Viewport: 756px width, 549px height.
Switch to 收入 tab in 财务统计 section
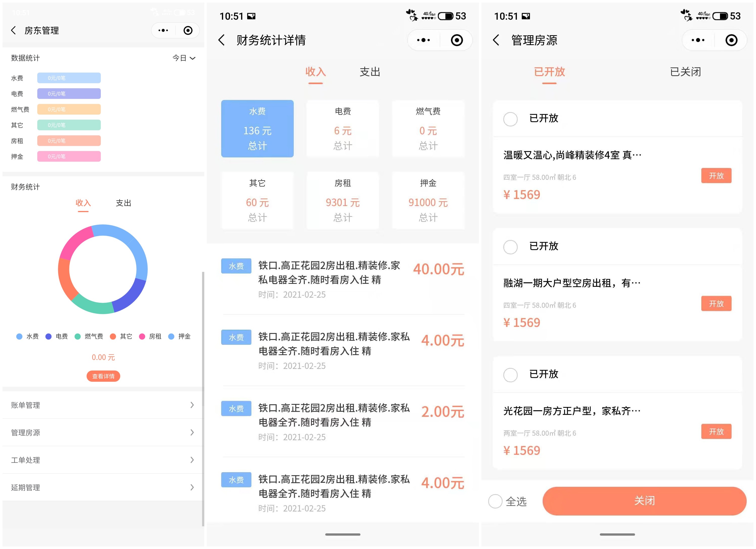(83, 203)
